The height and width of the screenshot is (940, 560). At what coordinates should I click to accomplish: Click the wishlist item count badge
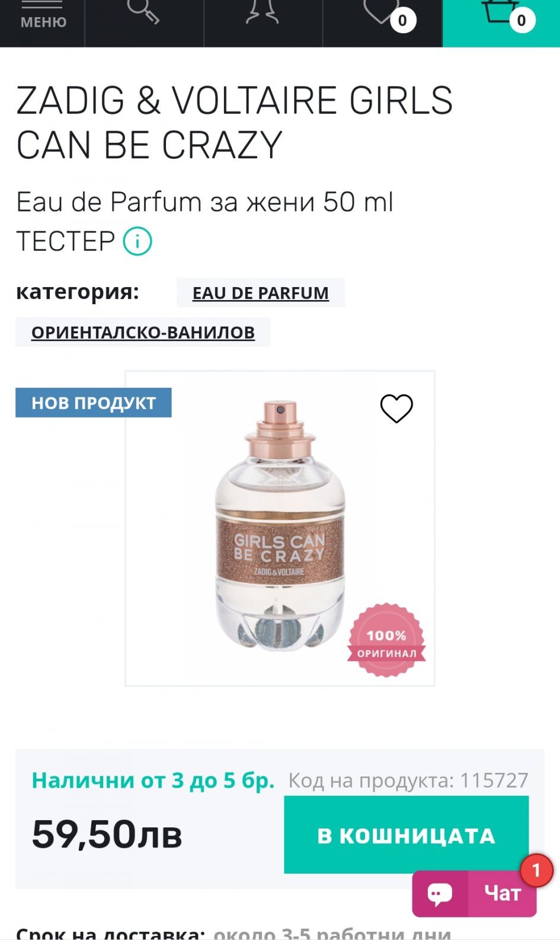(403, 20)
